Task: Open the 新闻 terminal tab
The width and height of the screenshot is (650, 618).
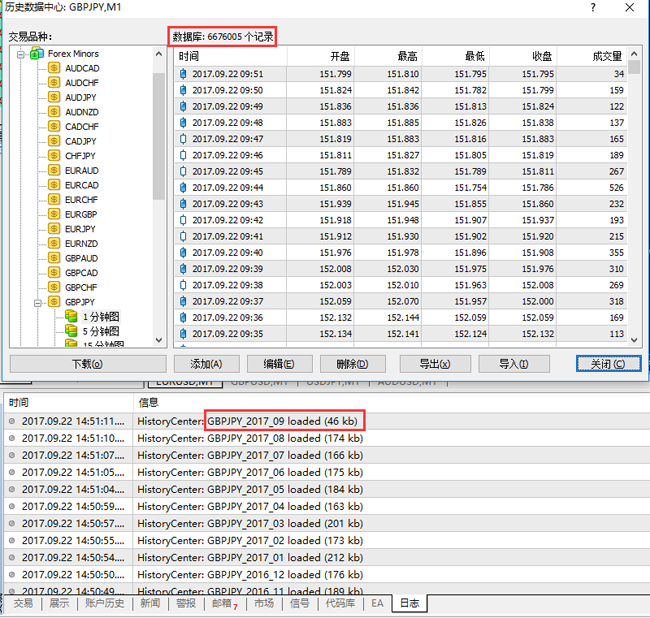Action: (150, 603)
